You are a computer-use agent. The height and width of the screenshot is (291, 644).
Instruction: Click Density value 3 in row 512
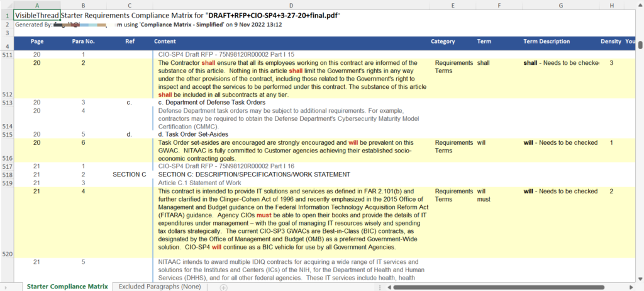tap(611, 78)
